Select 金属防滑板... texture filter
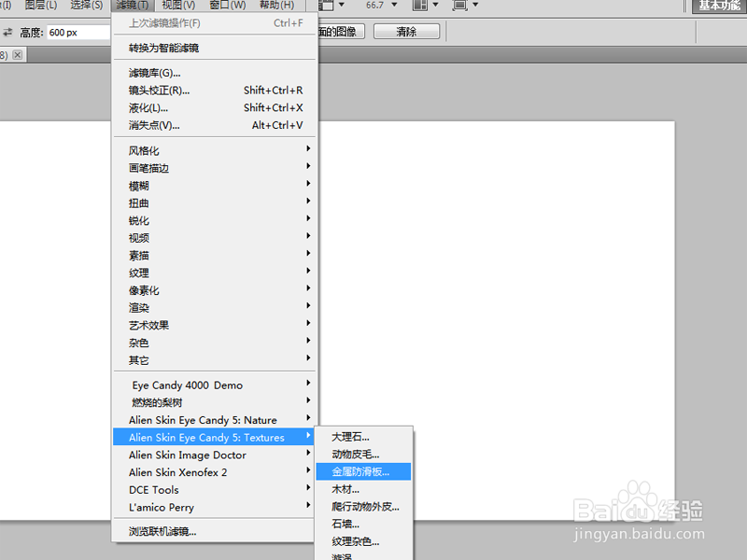The image size is (747, 560). [x=363, y=471]
